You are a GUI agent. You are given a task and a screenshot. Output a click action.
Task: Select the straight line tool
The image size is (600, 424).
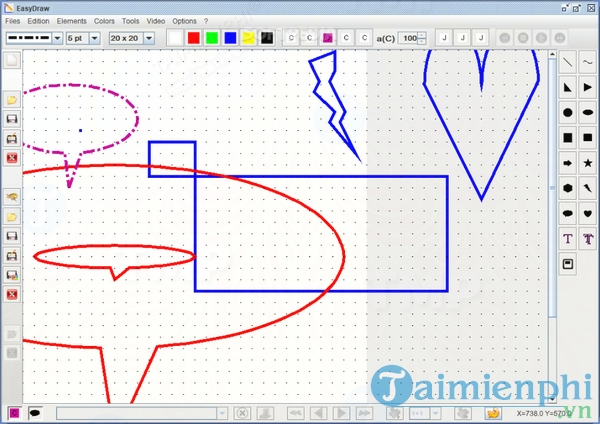567,62
